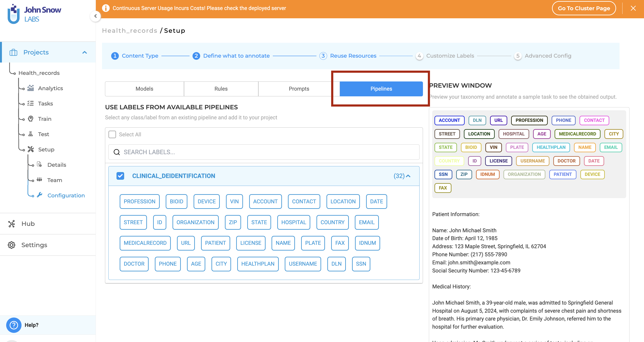The width and height of the screenshot is (644, 342).
Task: Switch to the Prompts tab
Action: coord(299,89)
